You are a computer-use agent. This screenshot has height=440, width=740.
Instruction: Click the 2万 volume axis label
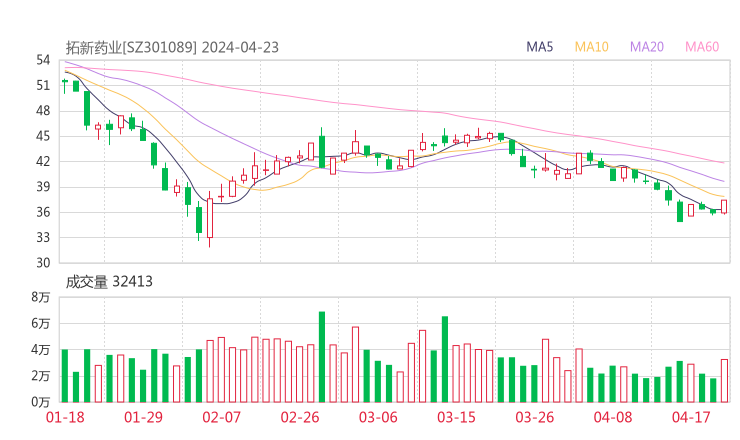tap(41, 376)
